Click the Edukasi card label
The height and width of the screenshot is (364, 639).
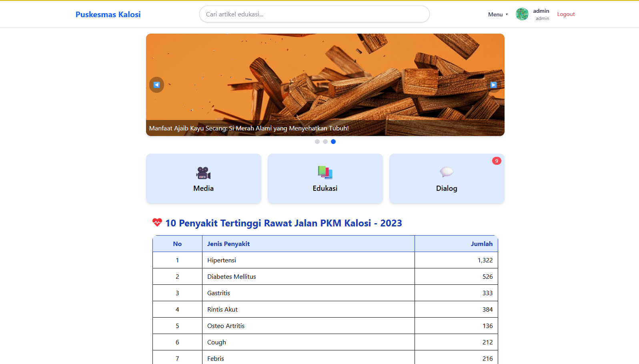point(325,188)
